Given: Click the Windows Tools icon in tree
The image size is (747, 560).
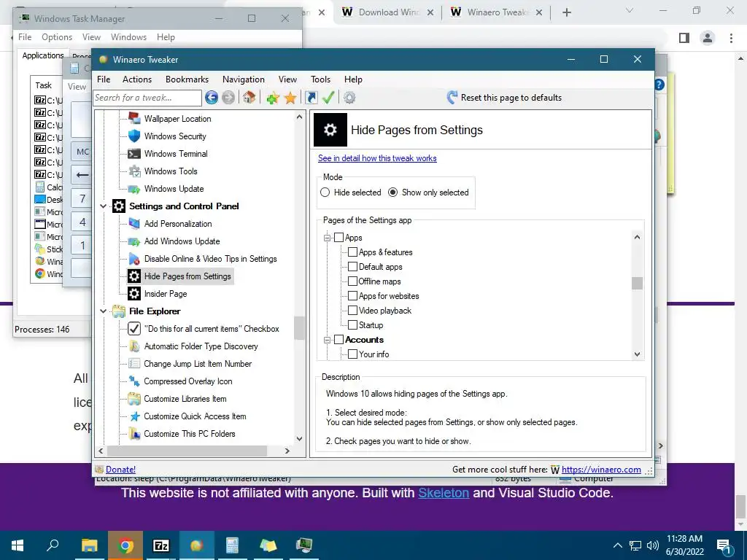Looking at the screenshot, I should [x=134, y=171].
